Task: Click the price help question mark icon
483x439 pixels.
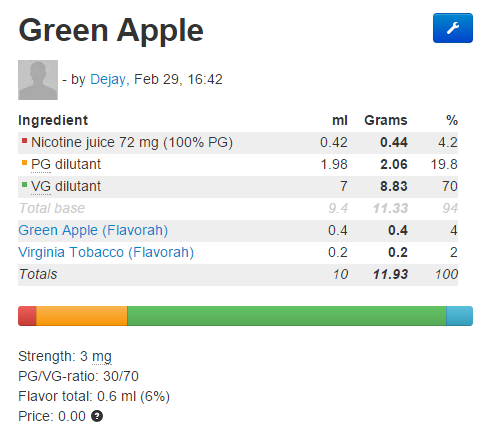Action: [97, 416]
